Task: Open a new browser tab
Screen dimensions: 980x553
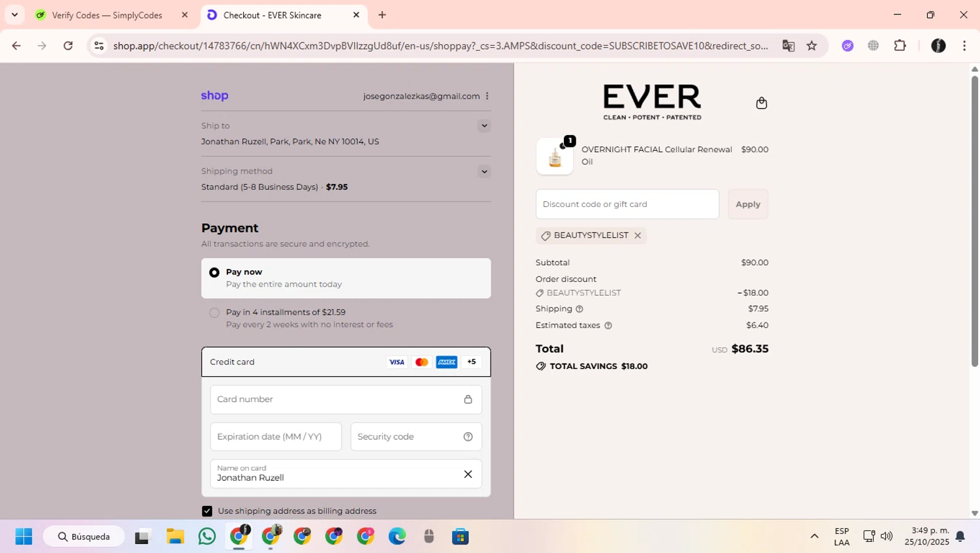Action: coord(382,15)
